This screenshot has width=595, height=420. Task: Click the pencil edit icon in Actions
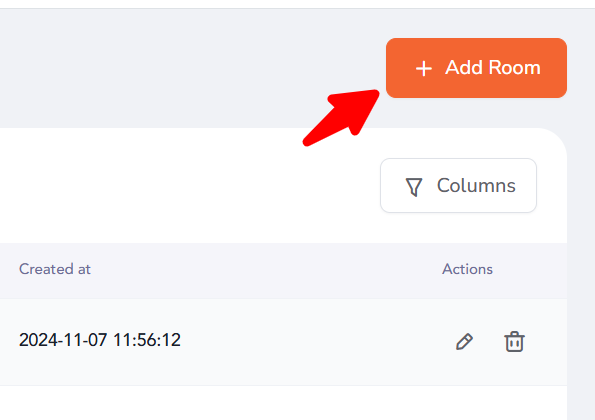click(464, 342)
